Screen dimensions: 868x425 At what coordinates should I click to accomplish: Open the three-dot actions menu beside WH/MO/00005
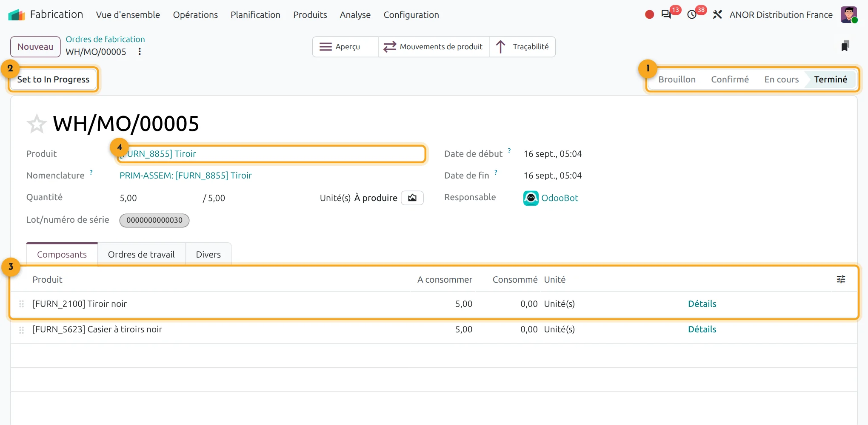140,52
